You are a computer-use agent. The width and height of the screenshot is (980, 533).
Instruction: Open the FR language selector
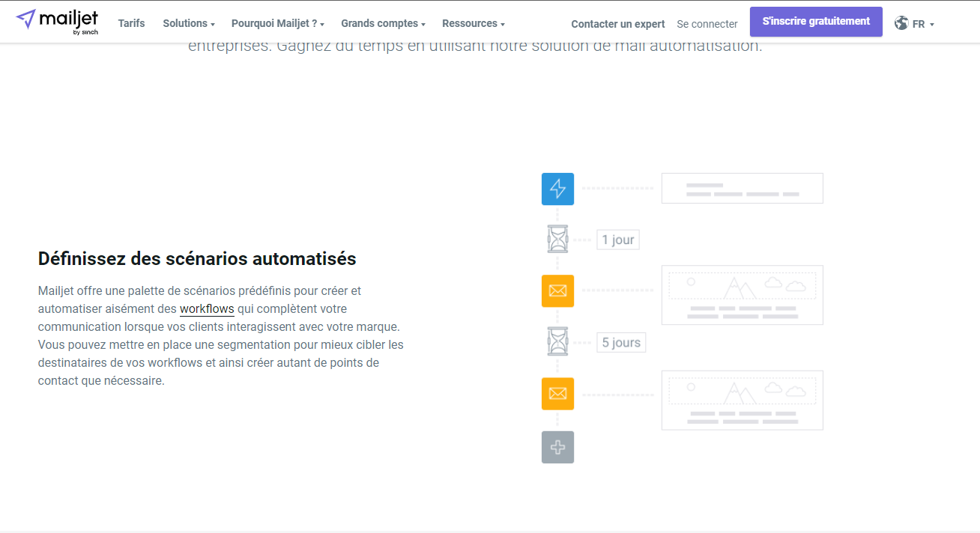point(922,24)
